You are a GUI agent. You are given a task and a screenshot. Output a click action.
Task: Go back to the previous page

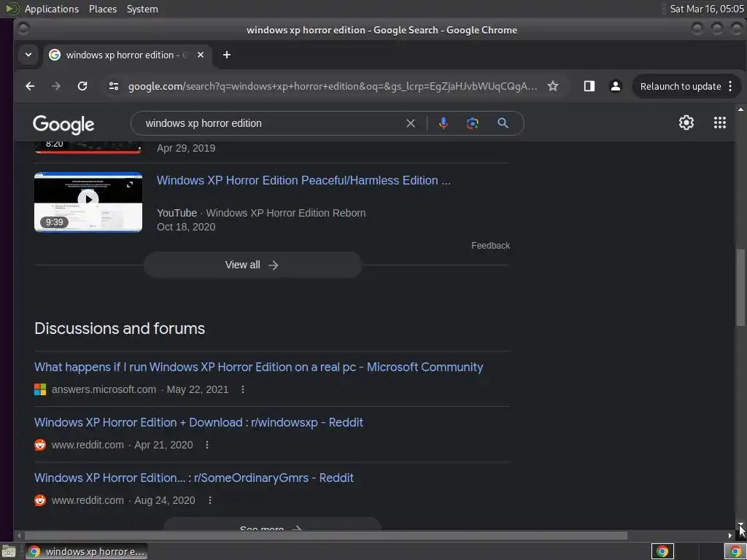pyautogui.click(x=30, y=86)
